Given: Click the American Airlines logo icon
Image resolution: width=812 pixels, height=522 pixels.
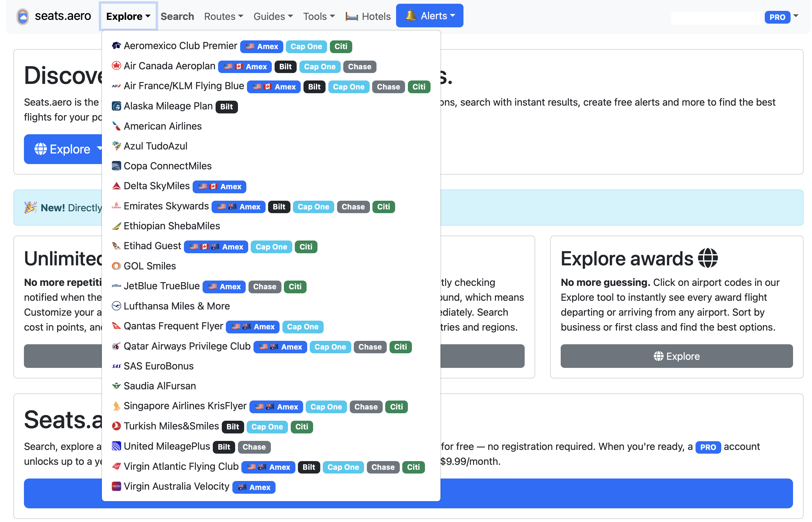Looking at the screenshot, I should (116, 126).
